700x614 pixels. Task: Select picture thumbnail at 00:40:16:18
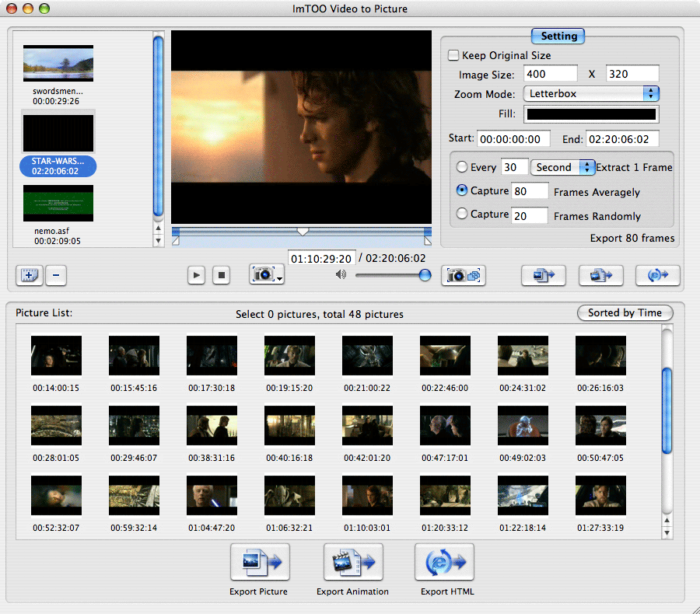tap(290, 425)
